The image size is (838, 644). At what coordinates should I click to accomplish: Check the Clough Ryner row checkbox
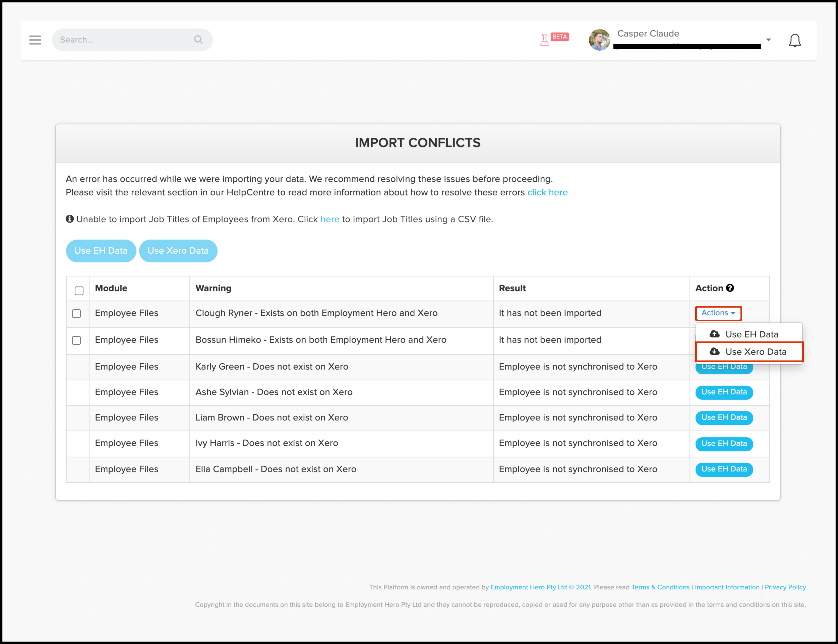point(77,314)
